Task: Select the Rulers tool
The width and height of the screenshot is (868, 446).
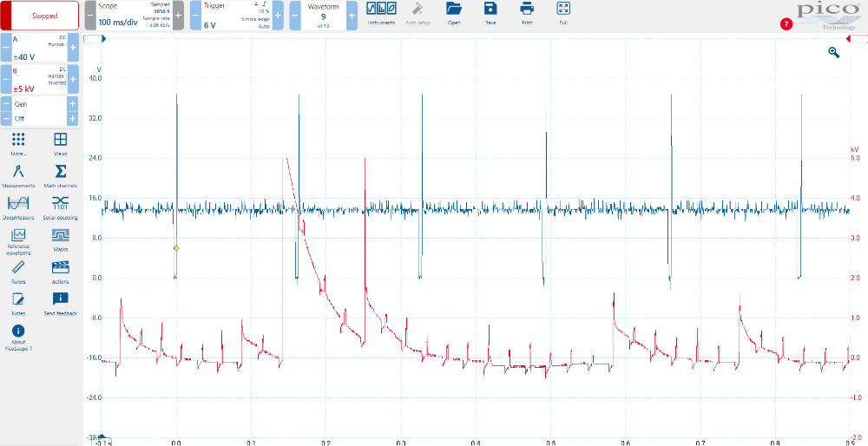Action: [x=17, y=271]
